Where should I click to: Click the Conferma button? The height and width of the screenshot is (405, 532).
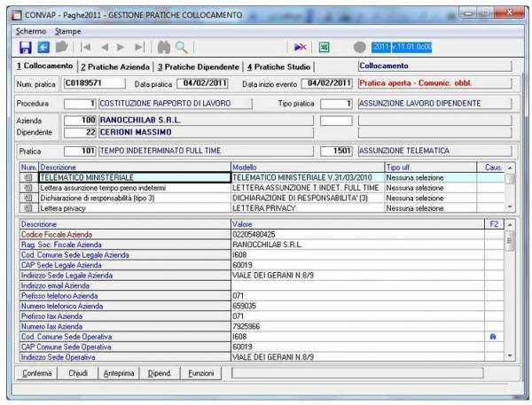pyautogui.click(x=37, y=373)
